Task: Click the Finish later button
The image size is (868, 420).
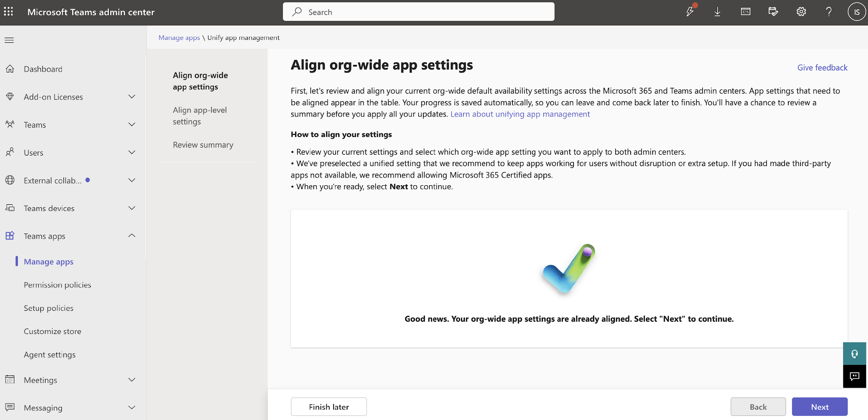Action: pyautogui.click(x=329, y=407)
